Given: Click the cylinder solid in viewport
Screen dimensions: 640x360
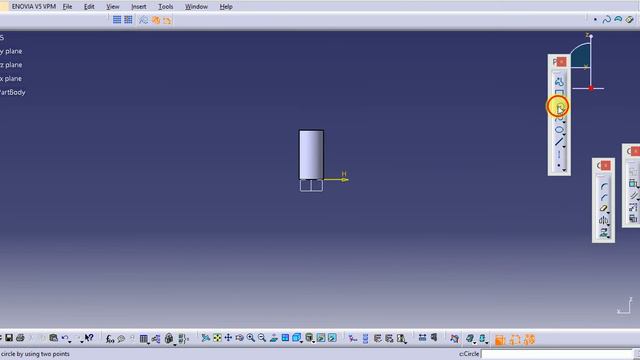Looking at the screenshot, I should (x=311, y=155).
